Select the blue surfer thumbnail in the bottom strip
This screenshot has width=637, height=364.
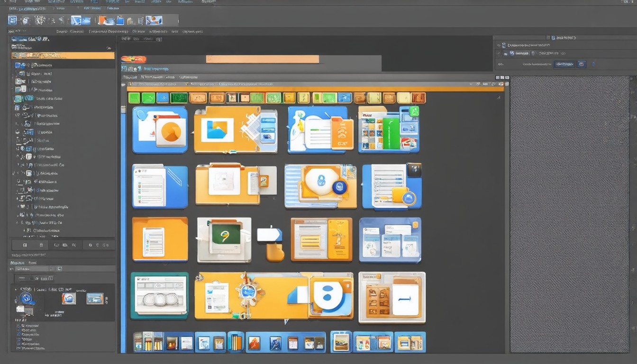[276, 343]
